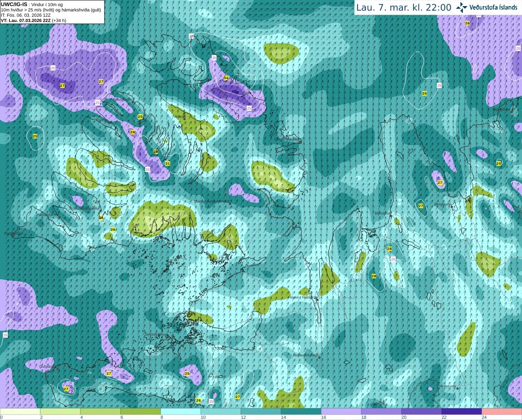Click the Veðurstofa Íslands logo
The image size is (522, 420).
click(x=487, y=7)
